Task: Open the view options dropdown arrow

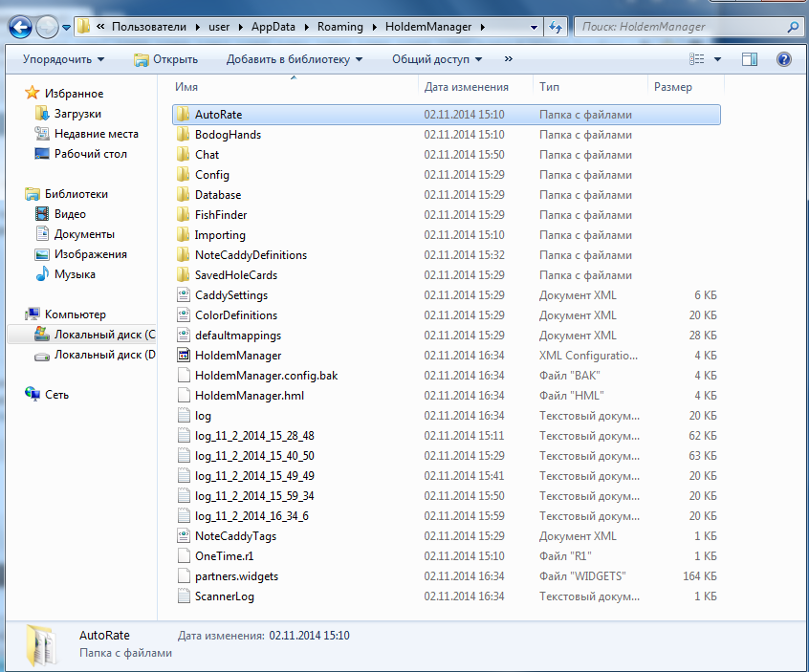Action: click(x=717, y=59)
